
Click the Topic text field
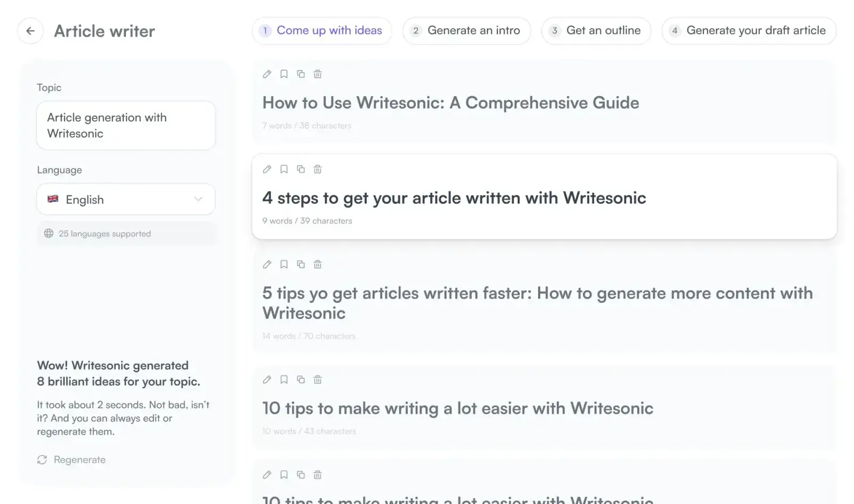pos(125,125)
